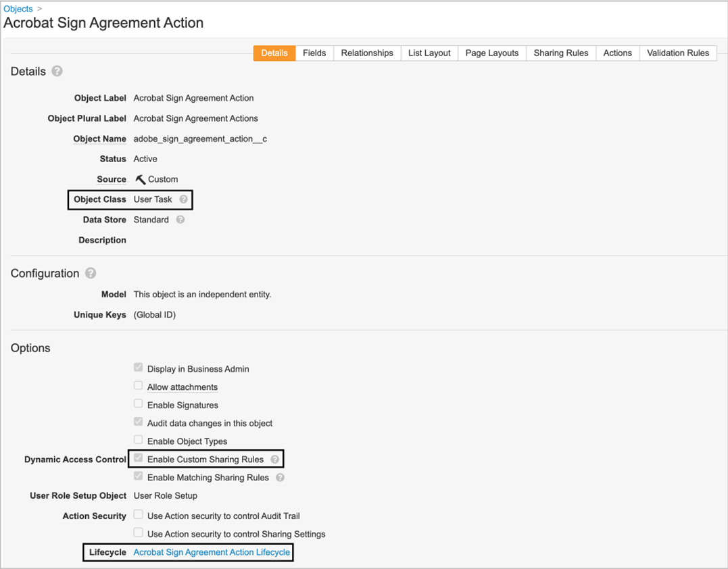728x569 pixels.
Task: Select the Page Layouts tab
Action: click(491, 53)
